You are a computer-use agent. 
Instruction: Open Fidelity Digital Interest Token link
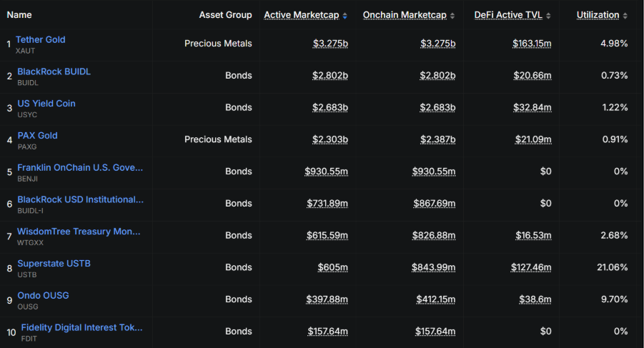click(81, 327)
